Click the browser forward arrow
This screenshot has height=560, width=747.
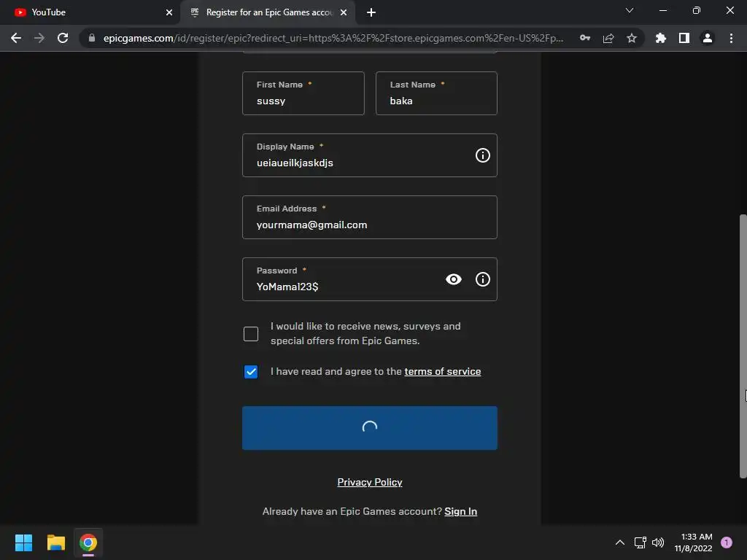pyautogui.click(x=39, y=38)
